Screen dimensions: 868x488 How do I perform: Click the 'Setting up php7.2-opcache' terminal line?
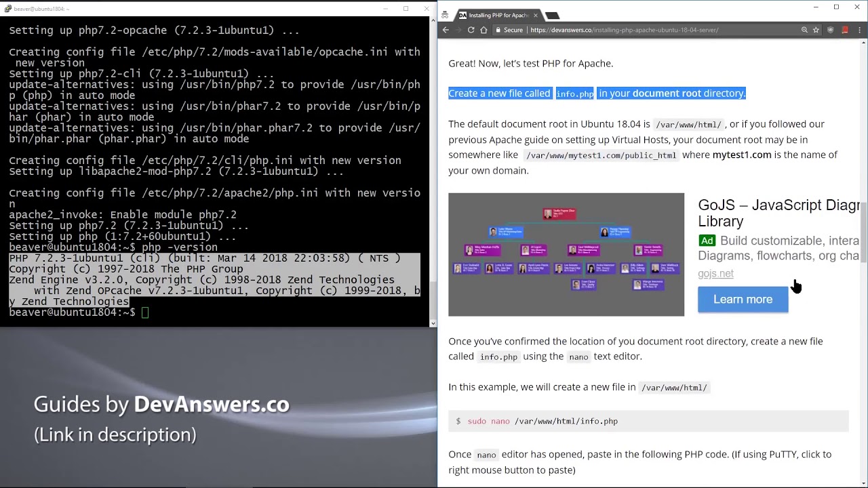[x=154, y=30]
